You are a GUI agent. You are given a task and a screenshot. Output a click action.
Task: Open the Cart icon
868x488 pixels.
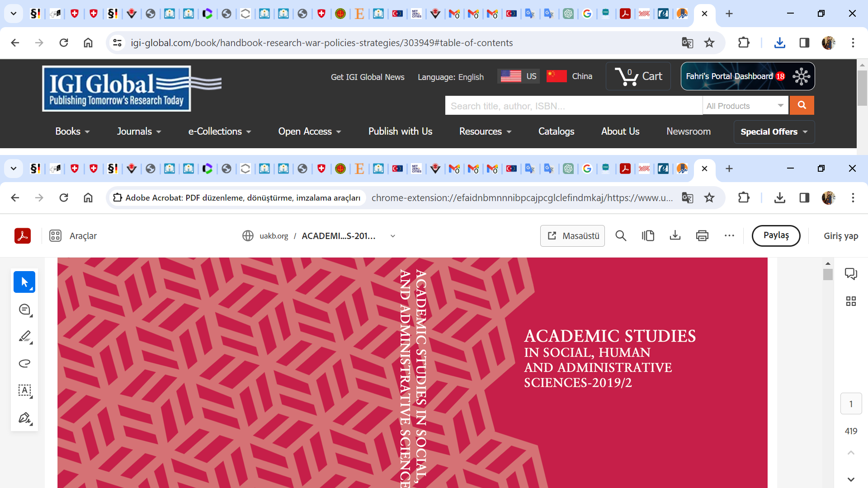click(638, 76)
